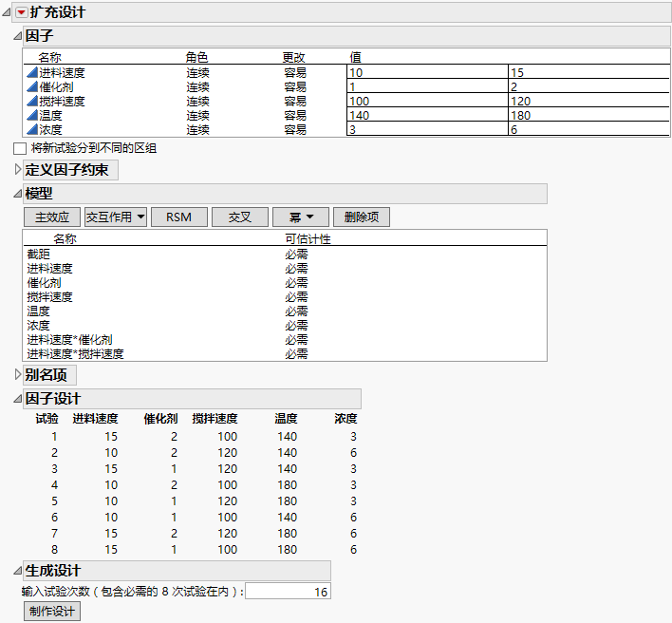
Task: Collapse the 扩充设计 outline
Action: click(x=7, y=12)
